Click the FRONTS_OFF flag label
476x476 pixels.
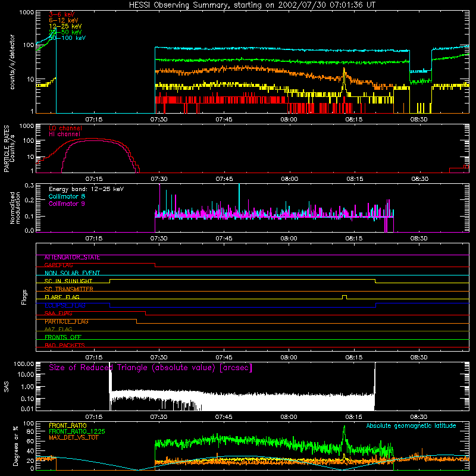(x=63, y=337)
